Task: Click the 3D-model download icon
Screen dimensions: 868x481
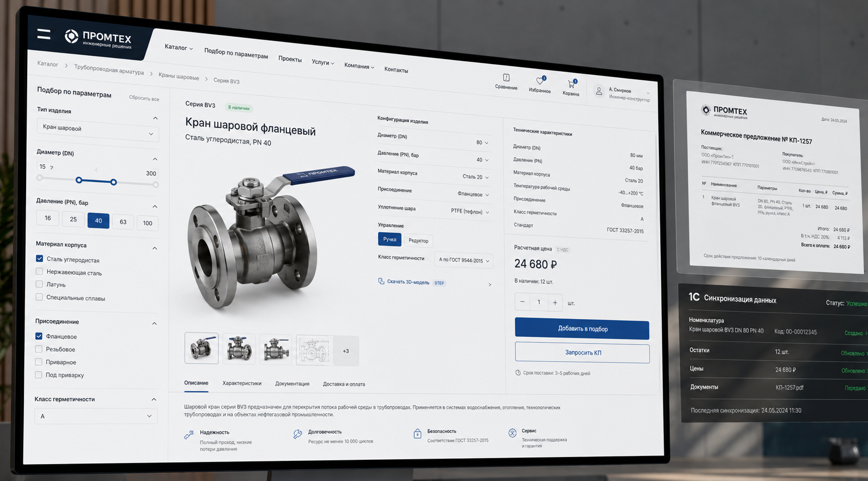Action: tap(381, 281)
